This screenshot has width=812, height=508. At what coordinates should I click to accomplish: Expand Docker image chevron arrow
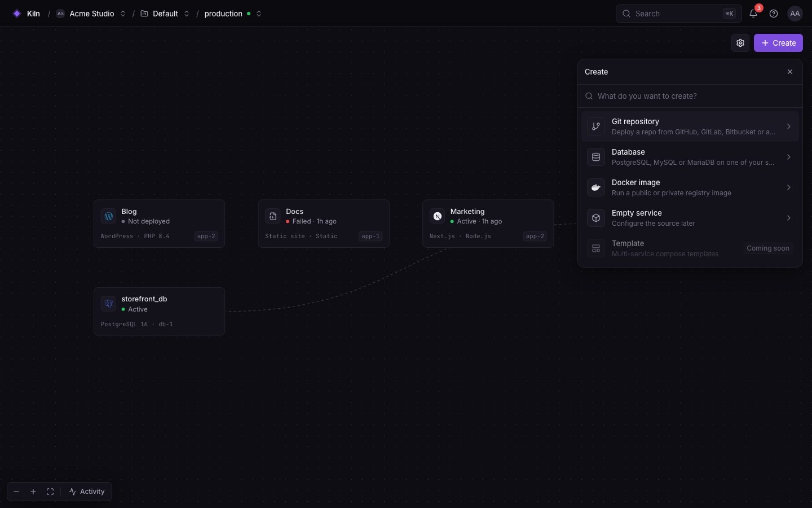pyautogui.click(x=789, y=187)
